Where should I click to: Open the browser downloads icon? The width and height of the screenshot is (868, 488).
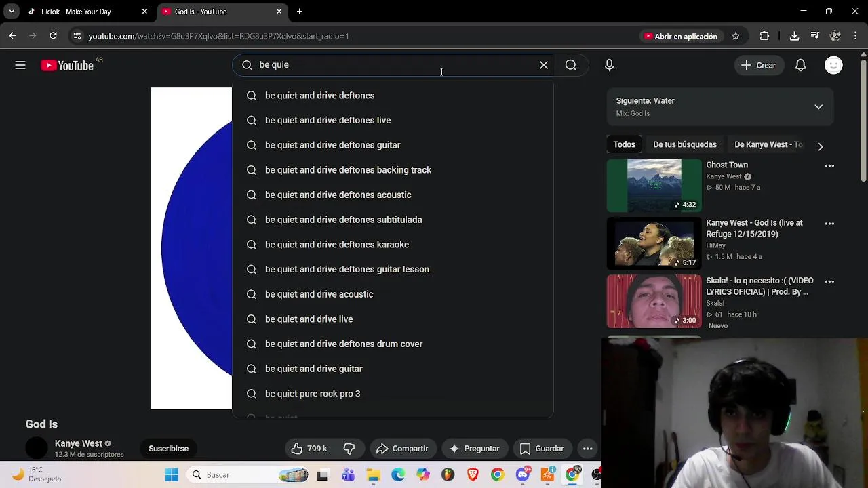point(795,36)
